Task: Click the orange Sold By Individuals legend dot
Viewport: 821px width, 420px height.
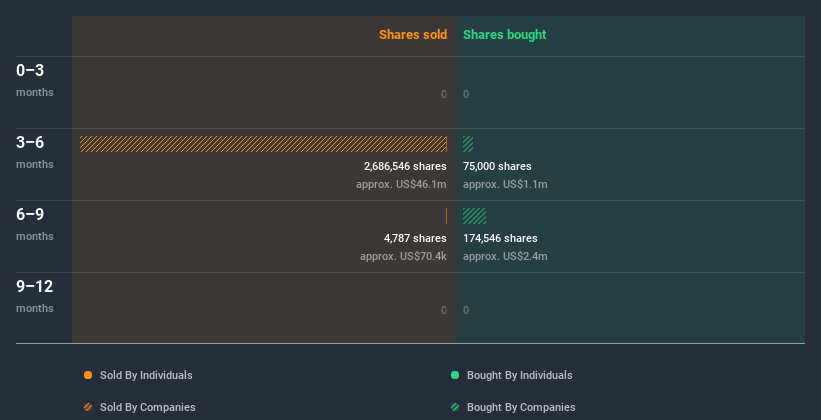Action: click(88, 375)
